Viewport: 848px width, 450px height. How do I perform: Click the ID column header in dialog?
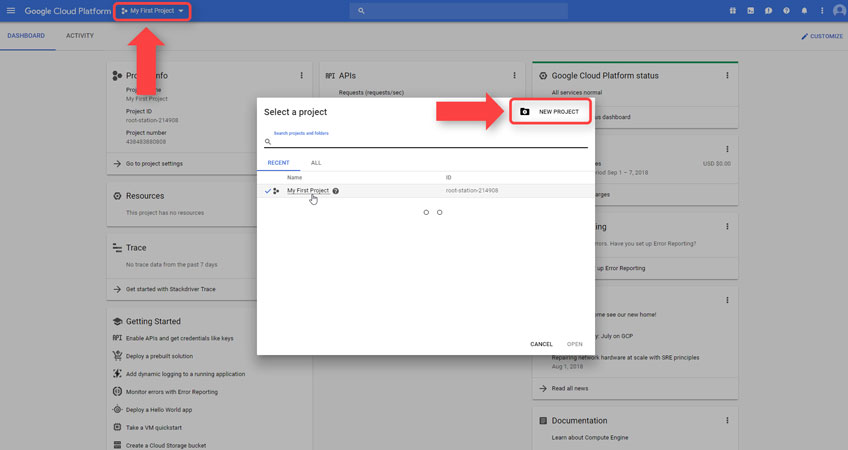(x=448, y=177)
